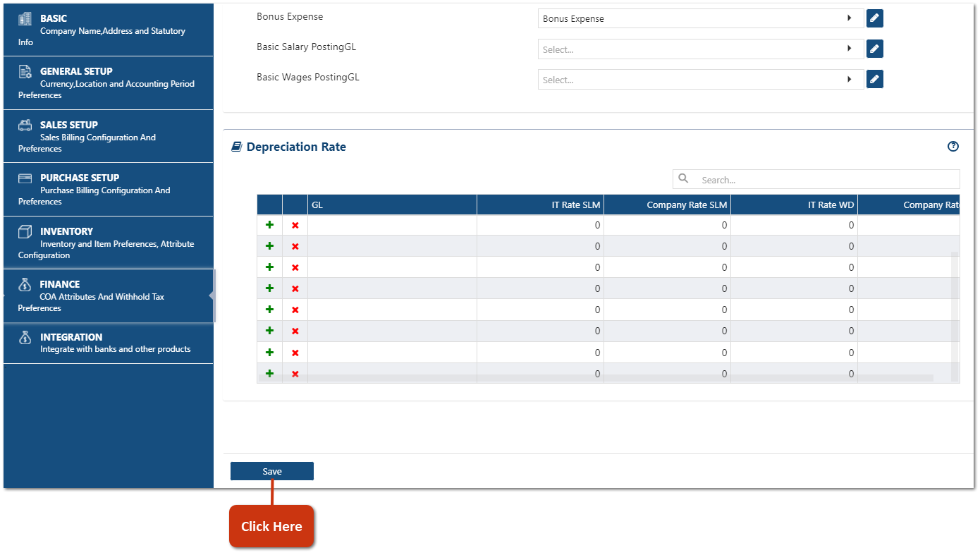Click the green plus on the seventh table row
The image size is (980, 555).
(269, 353)
